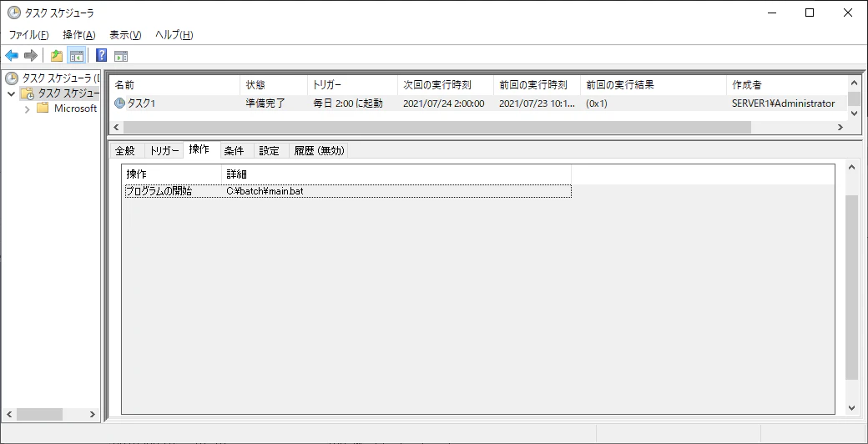Image resolution: width=868 pixels, height=444 pixels.
Task: Collapse the タスク スケジューラ library tree node
Action: click(x=11, y=93)
